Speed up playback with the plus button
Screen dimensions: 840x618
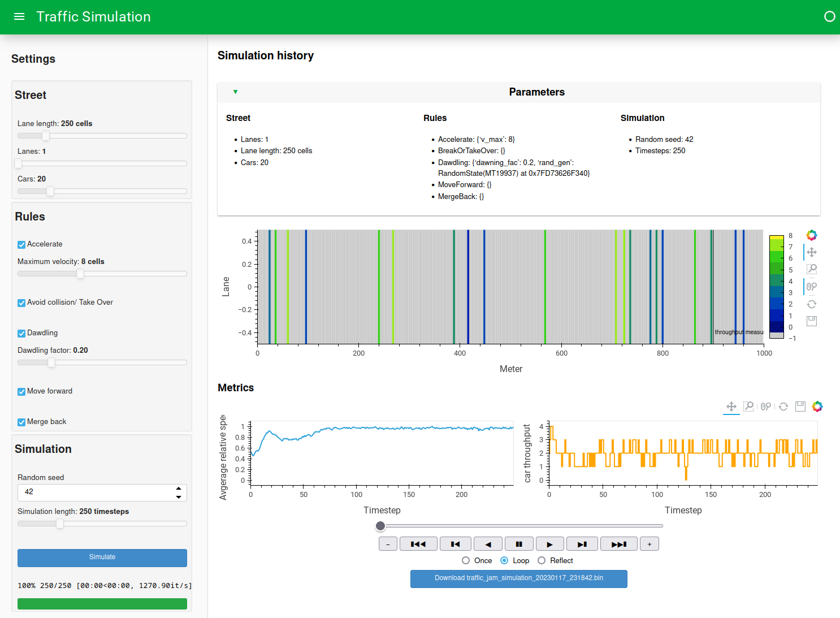coord(650,544)
